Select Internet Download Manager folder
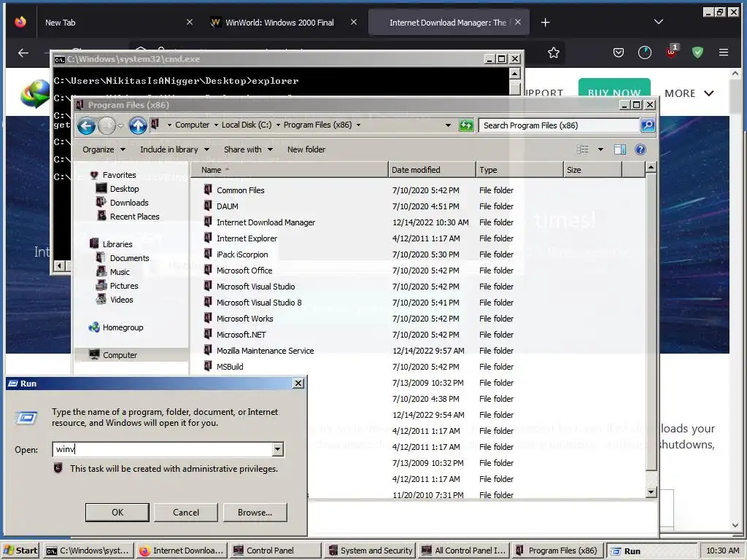 pos(266,222)
